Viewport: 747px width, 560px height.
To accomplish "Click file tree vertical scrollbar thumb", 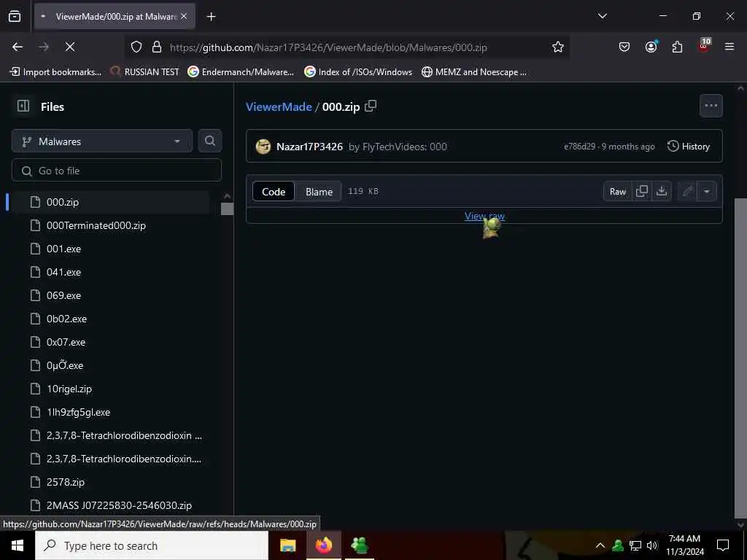I will click(228, 209).
